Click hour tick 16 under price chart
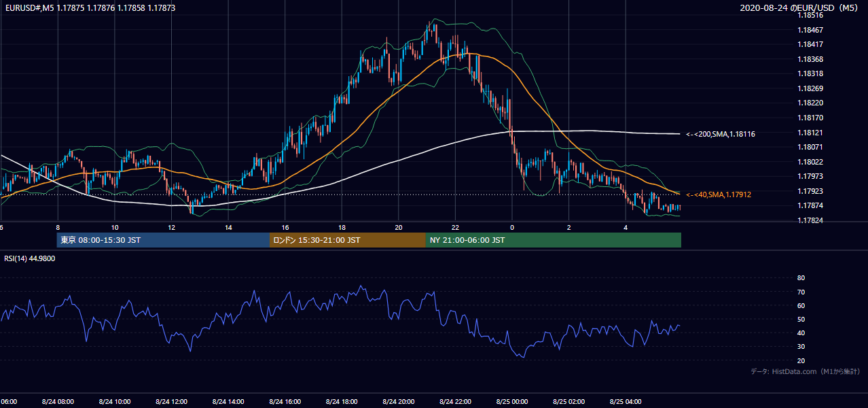This screenshot has height=408, width=868. pyautogui.click(x=285, y=227)
